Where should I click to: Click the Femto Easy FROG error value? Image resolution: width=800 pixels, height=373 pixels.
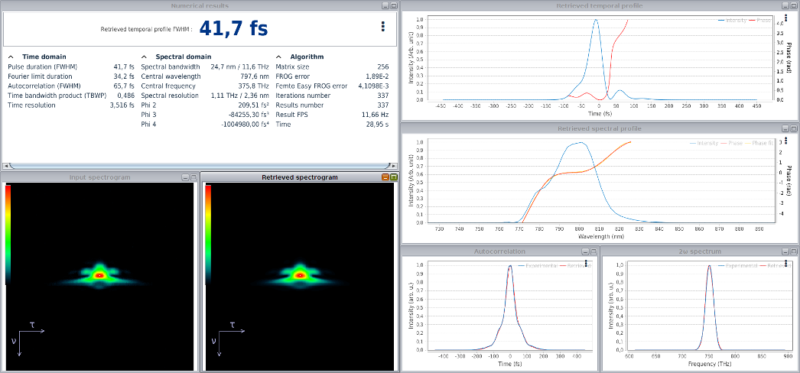[x=374, y=86]
